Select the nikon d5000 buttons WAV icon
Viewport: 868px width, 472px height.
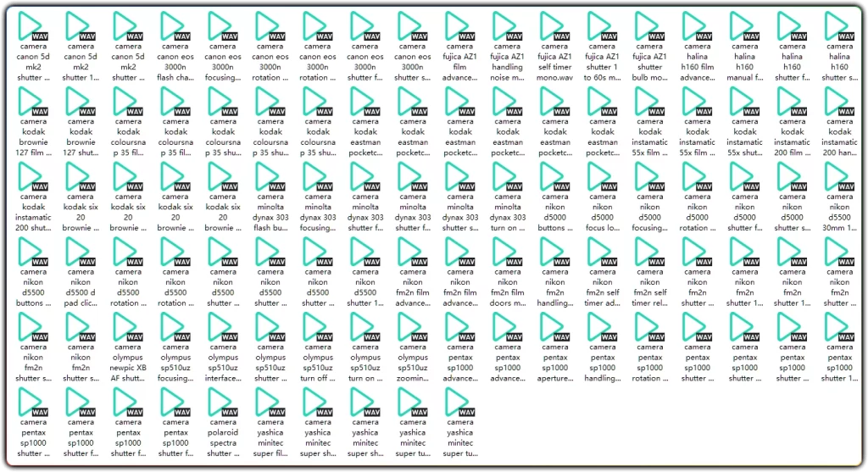point(554,176)
